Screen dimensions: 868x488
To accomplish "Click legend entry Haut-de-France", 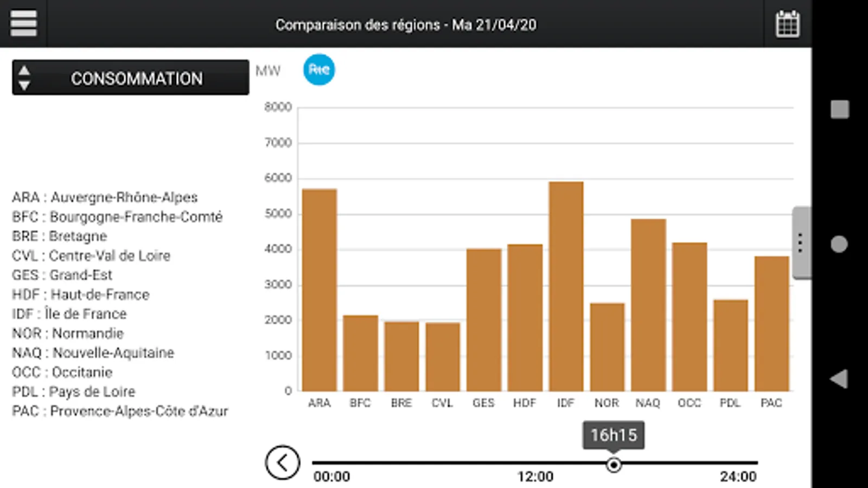I will 81,294.
